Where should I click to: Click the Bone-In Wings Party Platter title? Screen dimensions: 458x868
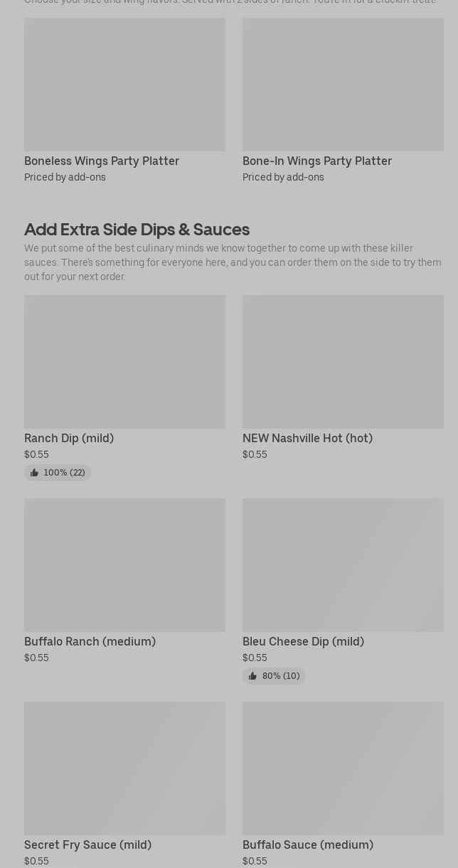click(317, 161)
